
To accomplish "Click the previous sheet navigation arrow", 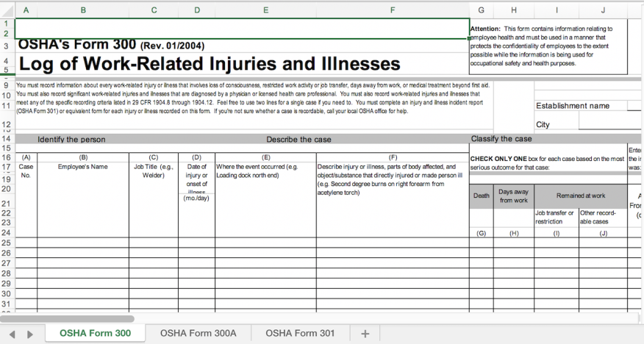I will pyautogui.click(x=12, y=334).
